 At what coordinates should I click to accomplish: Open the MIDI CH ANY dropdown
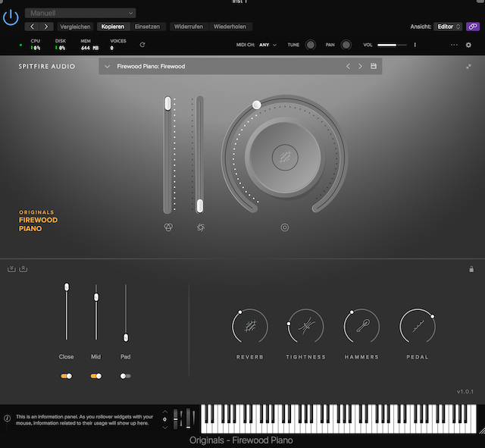click(x=268, y=45)
